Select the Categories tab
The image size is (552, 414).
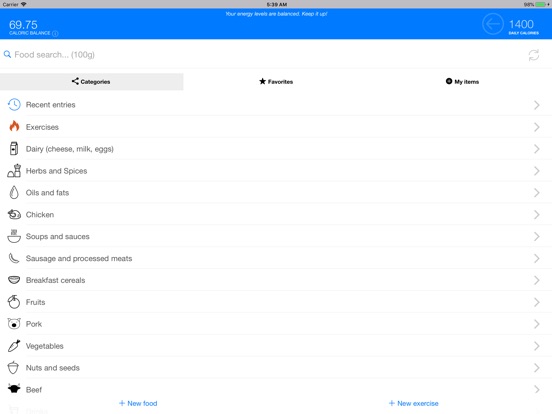point(92,82)
